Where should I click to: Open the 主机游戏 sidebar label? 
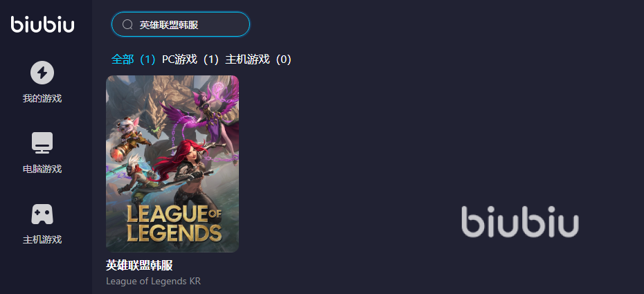(42, 239)
